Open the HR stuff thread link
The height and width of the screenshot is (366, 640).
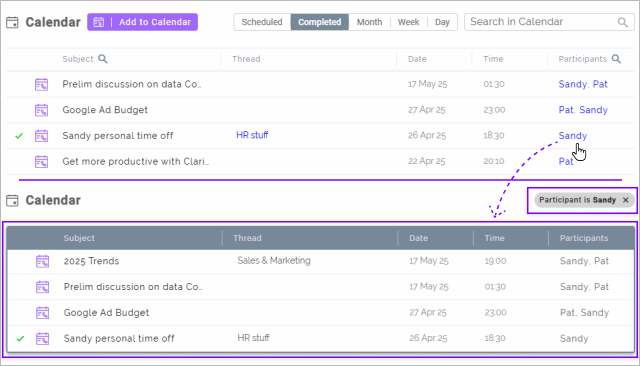pyautogui.click(x=252, y=135)
